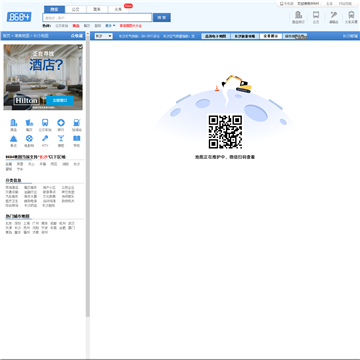Image resolution: width=360 pixels, height=360 pixels.
Task: Click the gas station pump icon
Action: click(x=77, y=123)
